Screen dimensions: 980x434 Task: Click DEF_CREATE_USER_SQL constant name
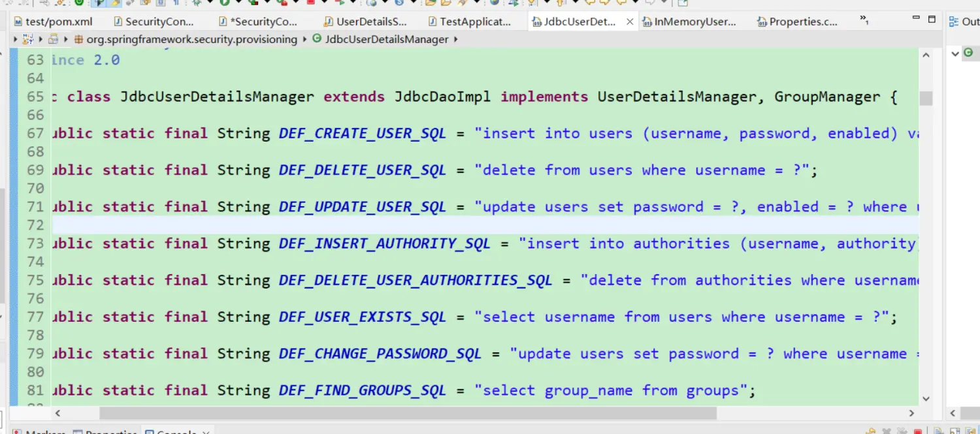(x=363, y=134)
